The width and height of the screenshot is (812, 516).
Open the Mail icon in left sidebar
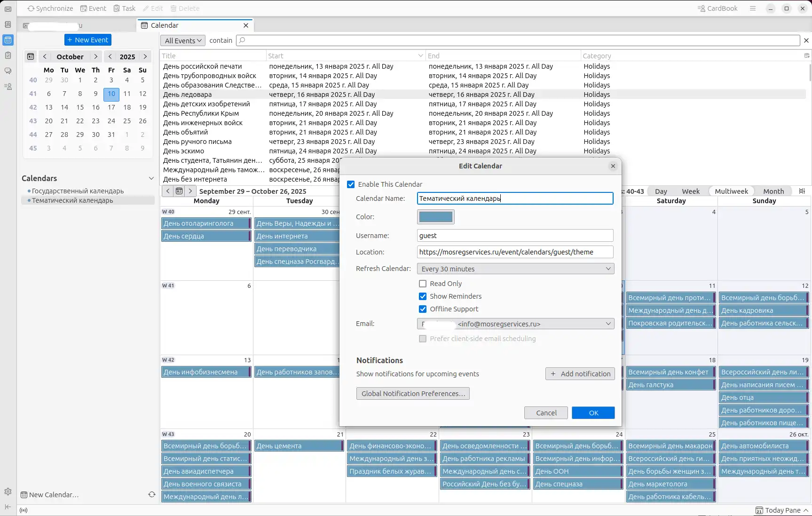(x=8, y=9)
